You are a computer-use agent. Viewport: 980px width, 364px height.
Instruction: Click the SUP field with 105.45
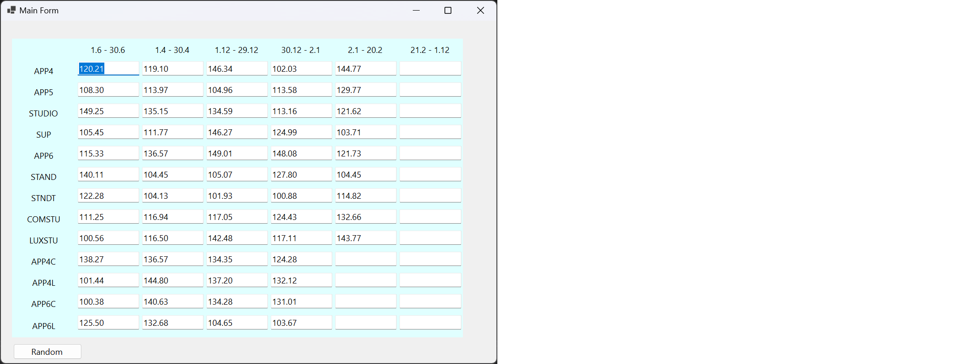coord(108,132)
